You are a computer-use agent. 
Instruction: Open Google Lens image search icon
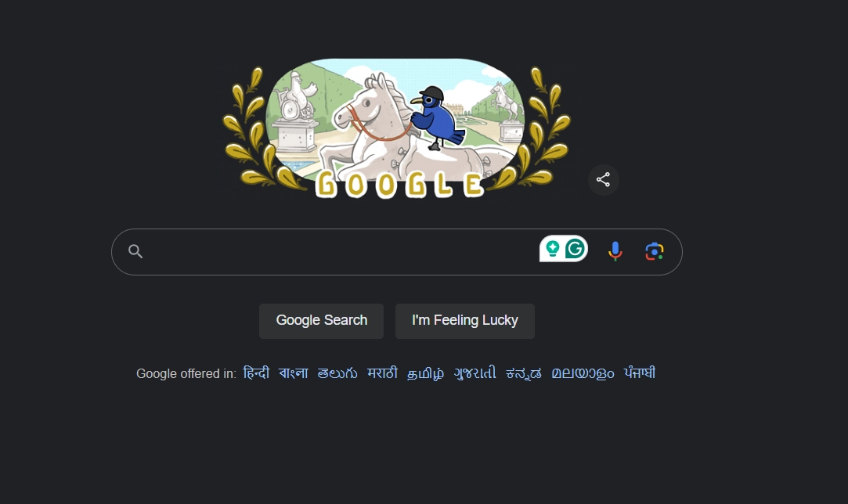point(655,251)
